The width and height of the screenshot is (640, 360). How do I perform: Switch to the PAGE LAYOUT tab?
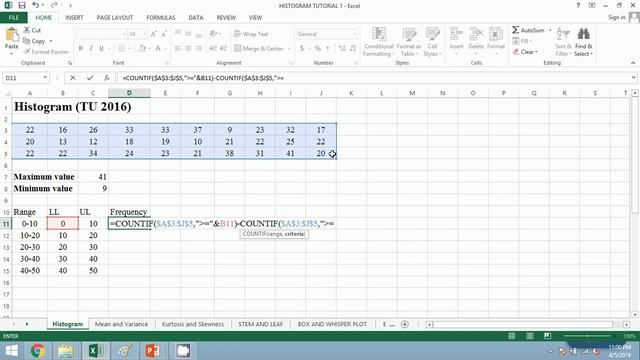coord(115,18)
